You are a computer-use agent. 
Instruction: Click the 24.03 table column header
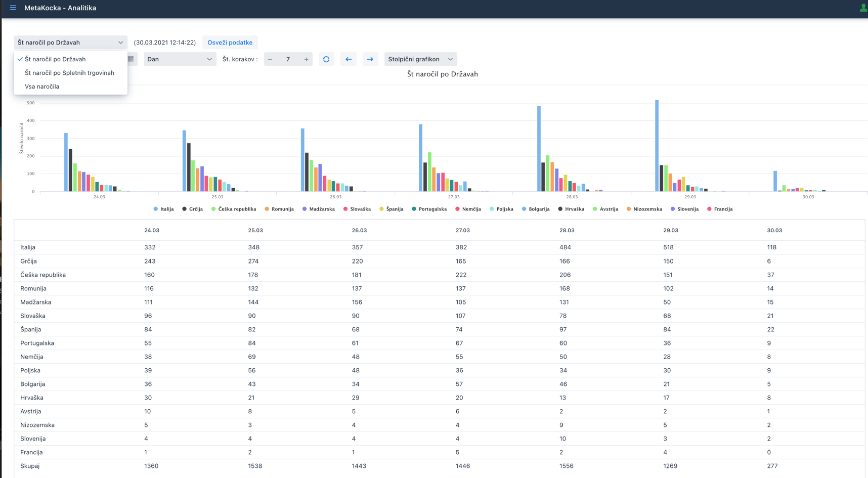tap(152, 230)
